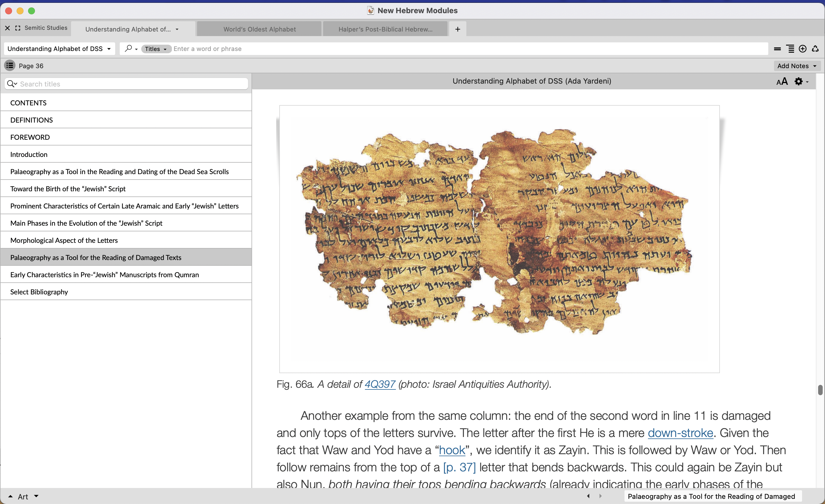Open the Understanding Alphabet of DSS module dropdown
825x504 pixels.
tap(59, 49)
